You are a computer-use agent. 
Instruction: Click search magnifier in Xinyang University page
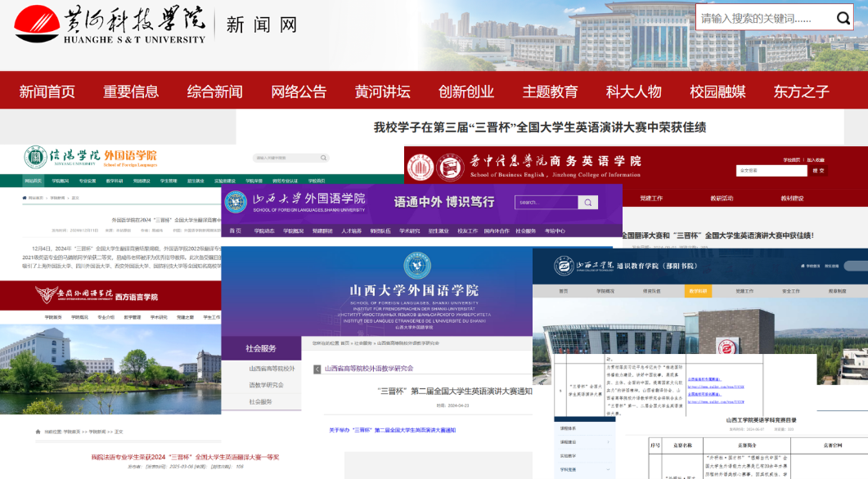[x=323, y=159]
